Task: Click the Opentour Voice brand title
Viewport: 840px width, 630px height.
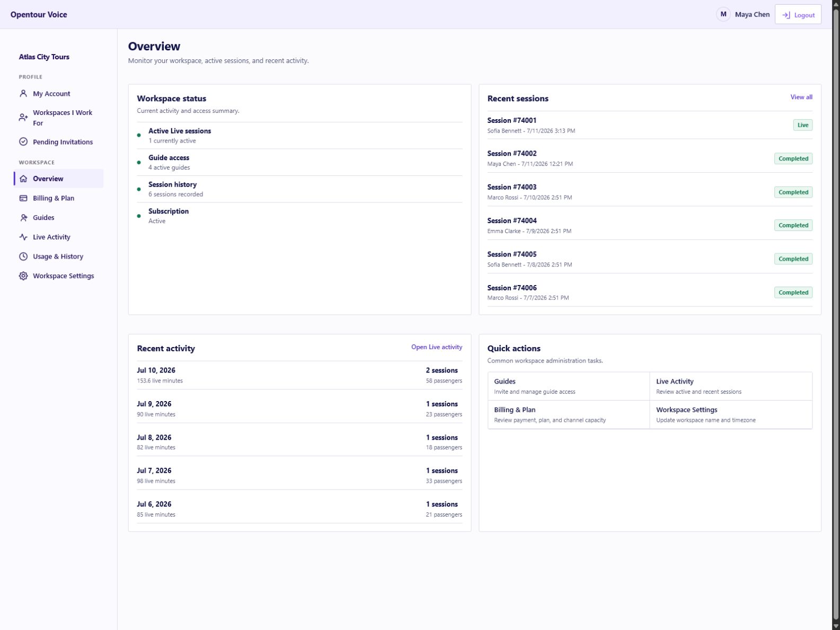Action: (x=39, y=14)
